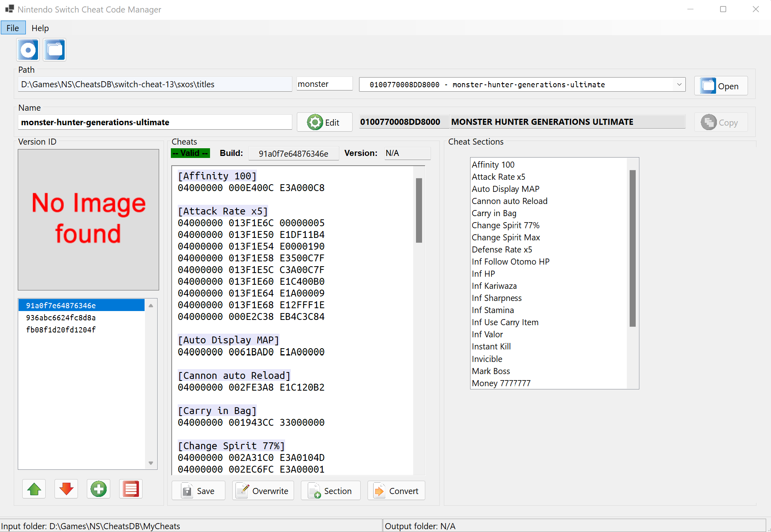
Task: Click the red list icon
Action: (x=131, y=489)
